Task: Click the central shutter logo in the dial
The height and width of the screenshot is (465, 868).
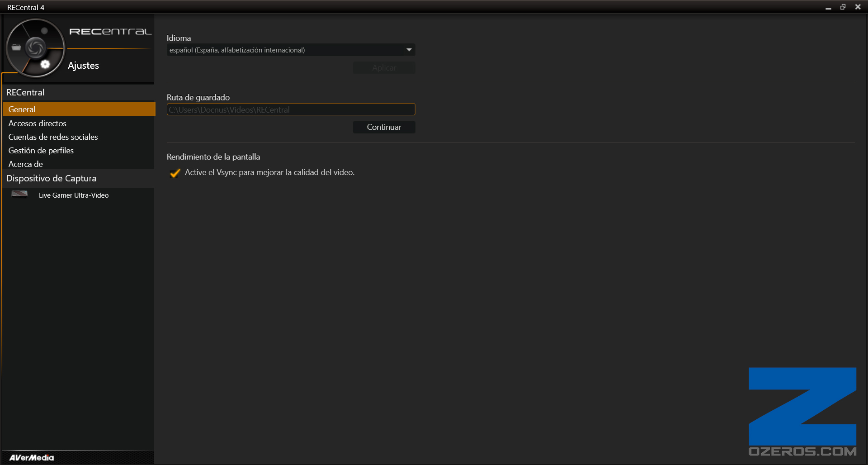Action: tap(35, 47)
